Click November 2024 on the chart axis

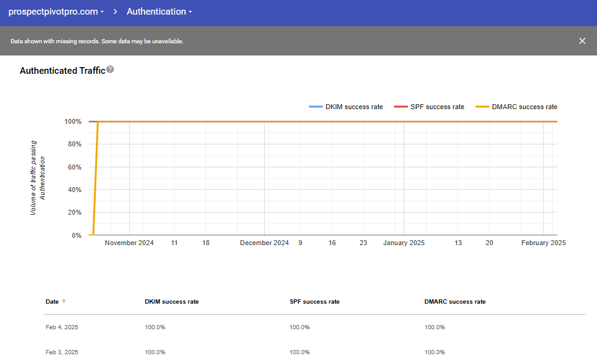pyautogui.click(x=129, y=243)
